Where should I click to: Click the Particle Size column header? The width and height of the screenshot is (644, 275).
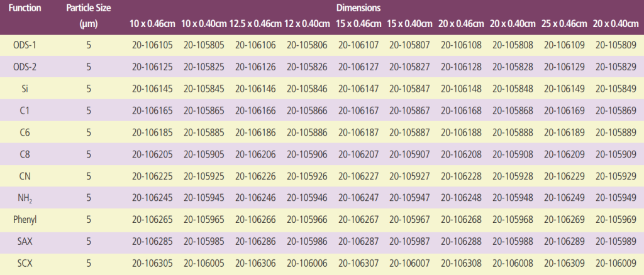pyautogui.click(x=89, y=9)
